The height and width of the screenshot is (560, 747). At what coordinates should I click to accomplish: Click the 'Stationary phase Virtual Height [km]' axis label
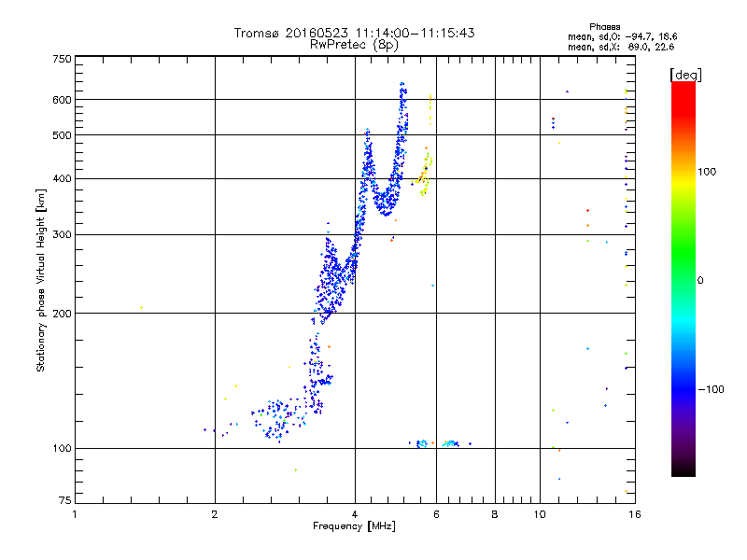(41, 280)
